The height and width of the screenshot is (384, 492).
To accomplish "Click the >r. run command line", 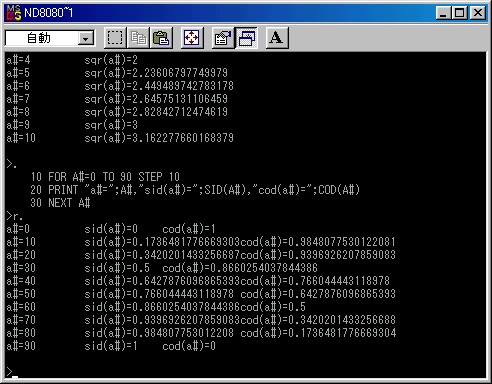I will [14, 216].
